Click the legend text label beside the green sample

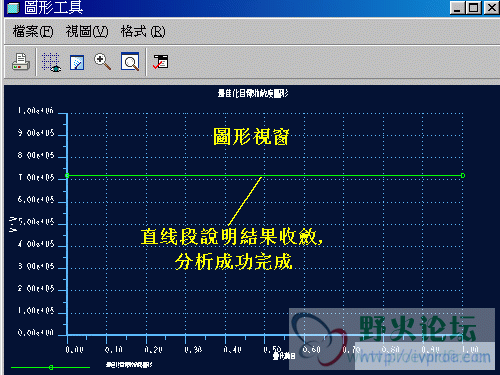click(129, 365)
